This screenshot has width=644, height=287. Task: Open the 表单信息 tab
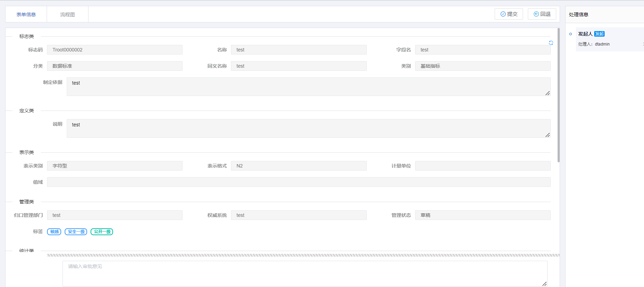[26, 15]
